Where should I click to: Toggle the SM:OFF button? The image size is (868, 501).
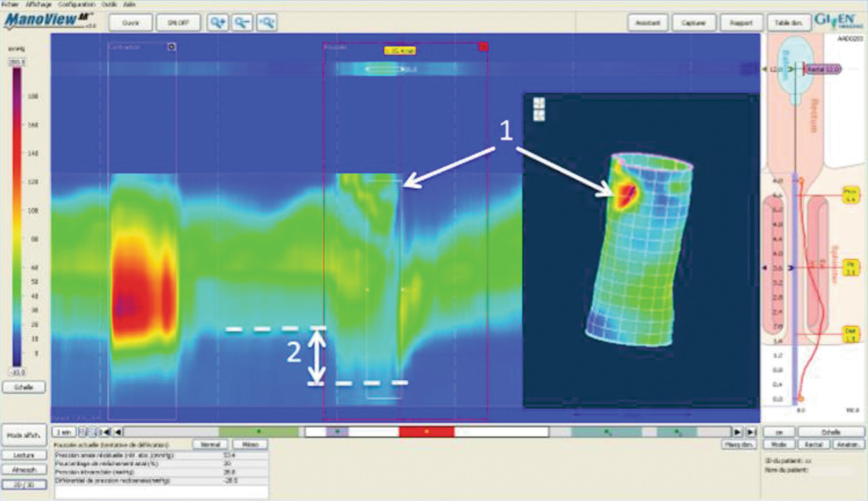coord(178,23)
